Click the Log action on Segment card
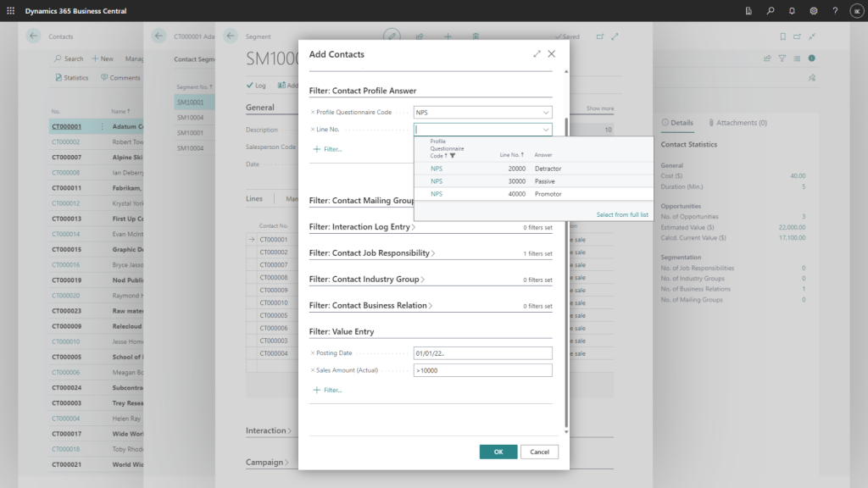Image resolution: width=868 pixels, height=488 pixels. (x=256, y=86)
